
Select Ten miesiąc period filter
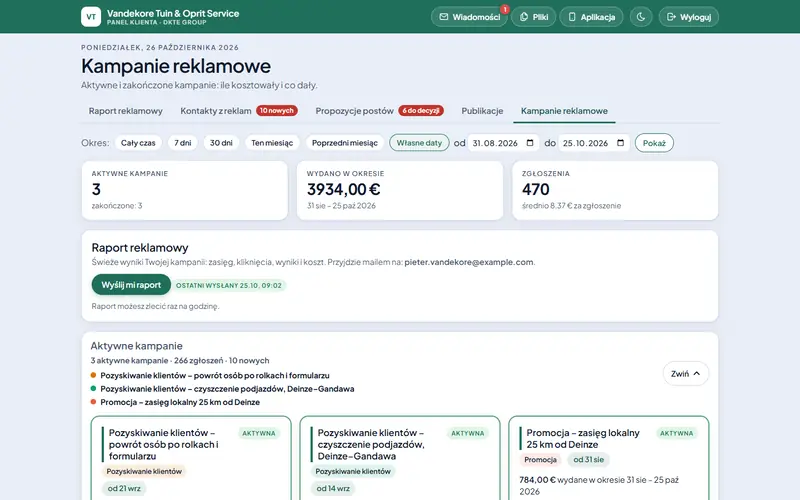coord(272,143)
